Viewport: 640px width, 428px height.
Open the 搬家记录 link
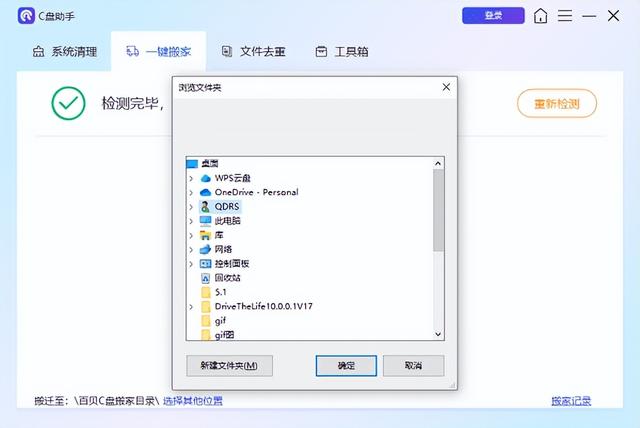tap(571, 401)
